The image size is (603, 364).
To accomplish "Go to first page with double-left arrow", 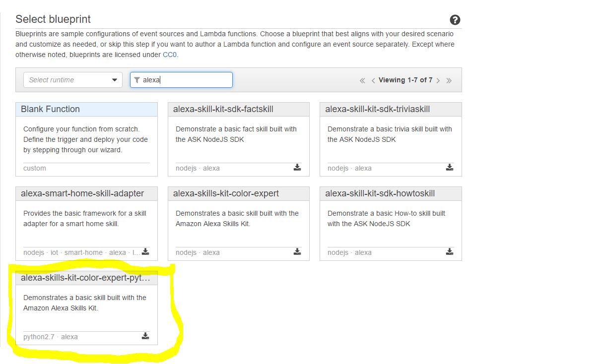I will pyautogui.click(x=362, y=80).
